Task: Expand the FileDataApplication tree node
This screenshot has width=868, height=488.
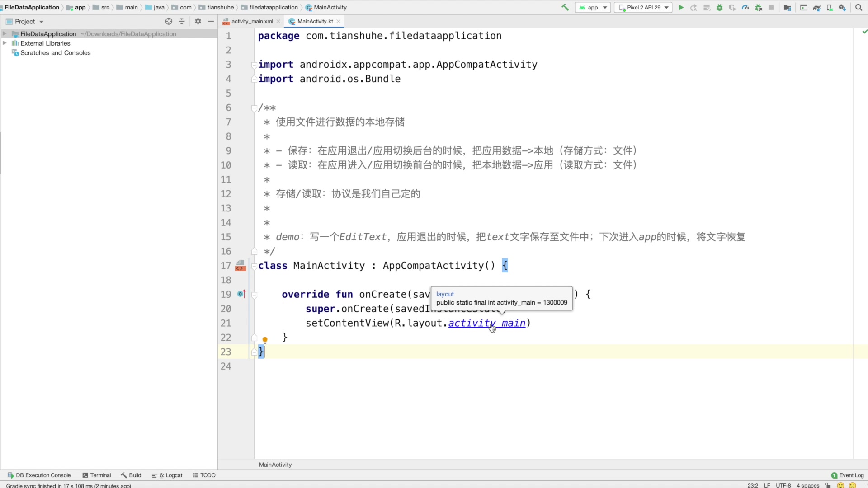Action: [x=5, y=33]
